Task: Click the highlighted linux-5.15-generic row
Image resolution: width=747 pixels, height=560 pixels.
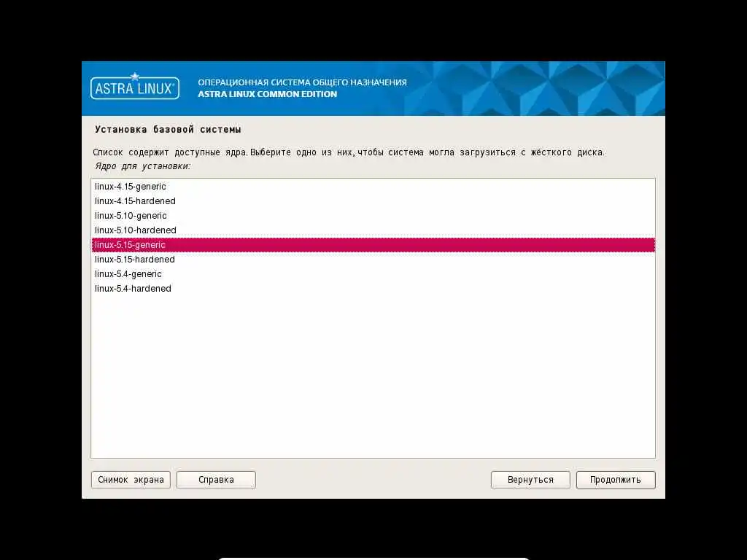Action: (x=373, y=245)
